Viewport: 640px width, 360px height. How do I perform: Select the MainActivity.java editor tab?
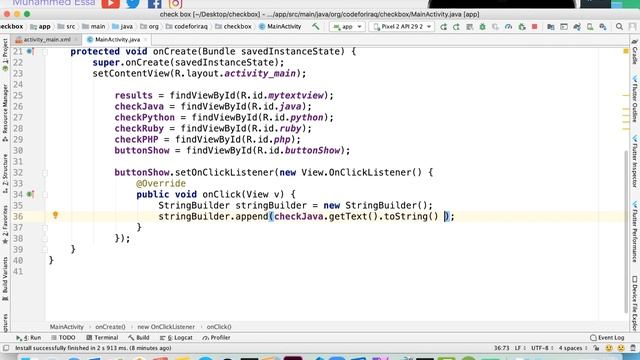[117, 40]
